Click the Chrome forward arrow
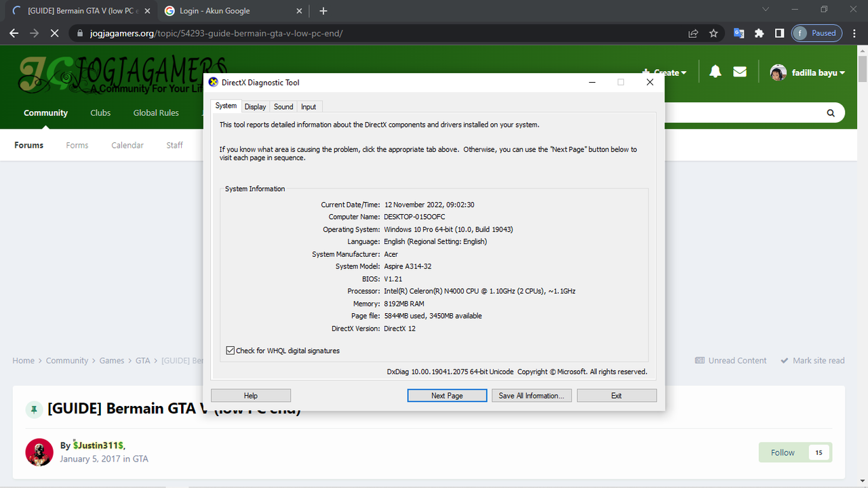This screenshot has height=488, width=868. click(x=34, y=33)
